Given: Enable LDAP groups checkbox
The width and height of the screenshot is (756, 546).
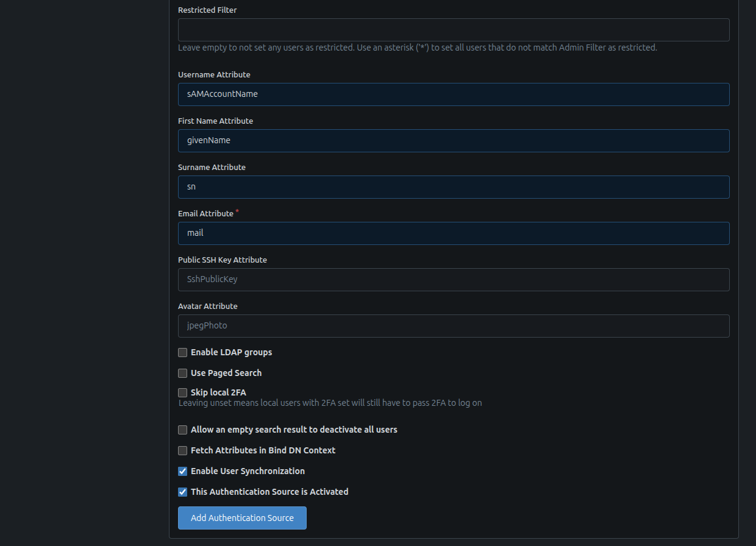Looking at the screenshot, I should click(x=182, y=352).
